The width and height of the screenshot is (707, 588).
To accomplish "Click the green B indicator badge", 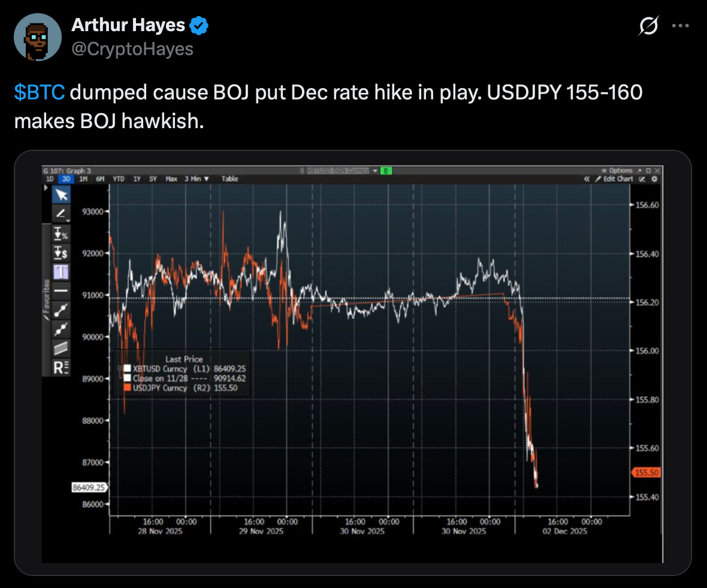I will (x=386, y=171).
